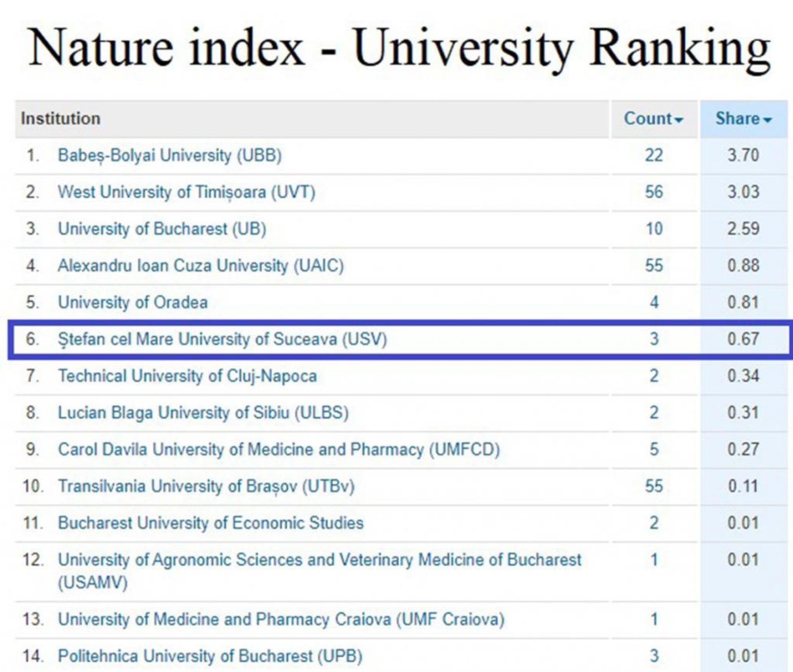The image size is (793, 672).
Task: Open Lucian Blaga University of Sibiu link
Action: 203,413
